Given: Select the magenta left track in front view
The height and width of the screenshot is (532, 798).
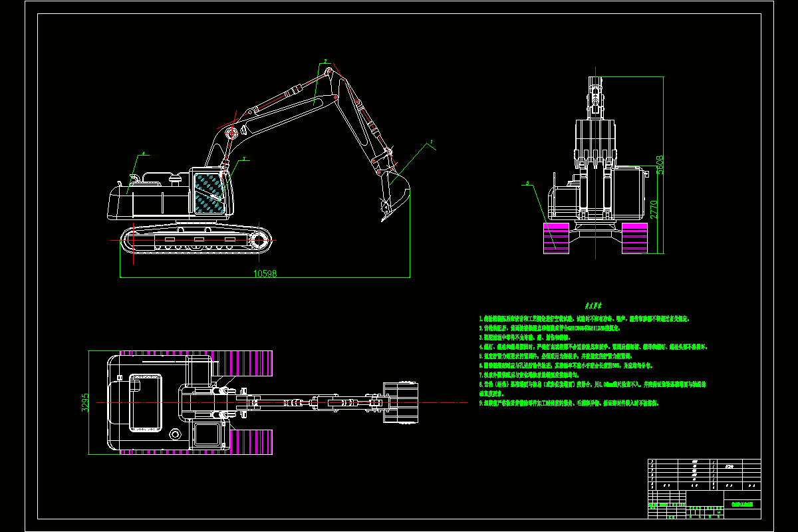Looking at the screenshot, I should click(x=557, y=237).
